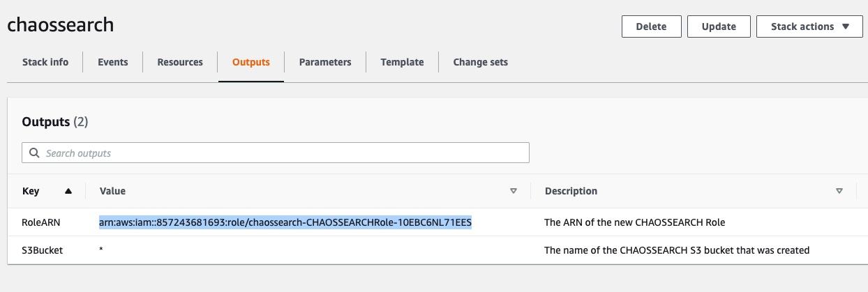Click the Description column header
Viewport: 868px width, 292px height.
tap(571, 191)
